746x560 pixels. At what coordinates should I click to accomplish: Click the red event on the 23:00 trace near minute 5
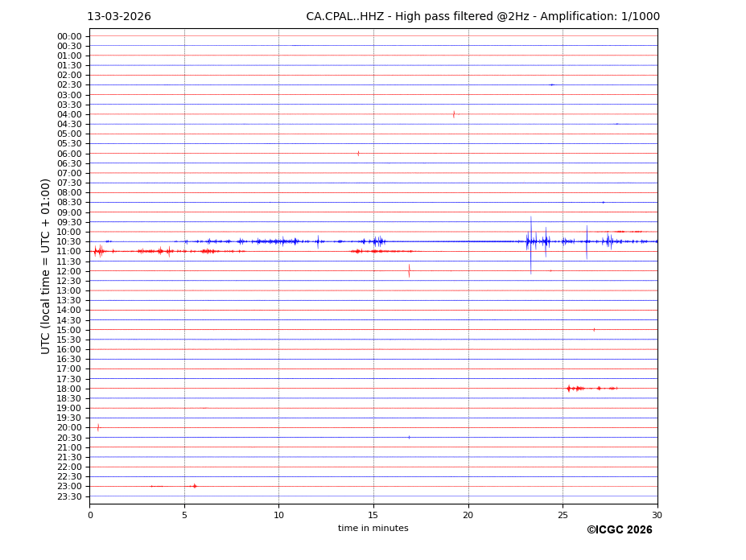pos(194,486)
